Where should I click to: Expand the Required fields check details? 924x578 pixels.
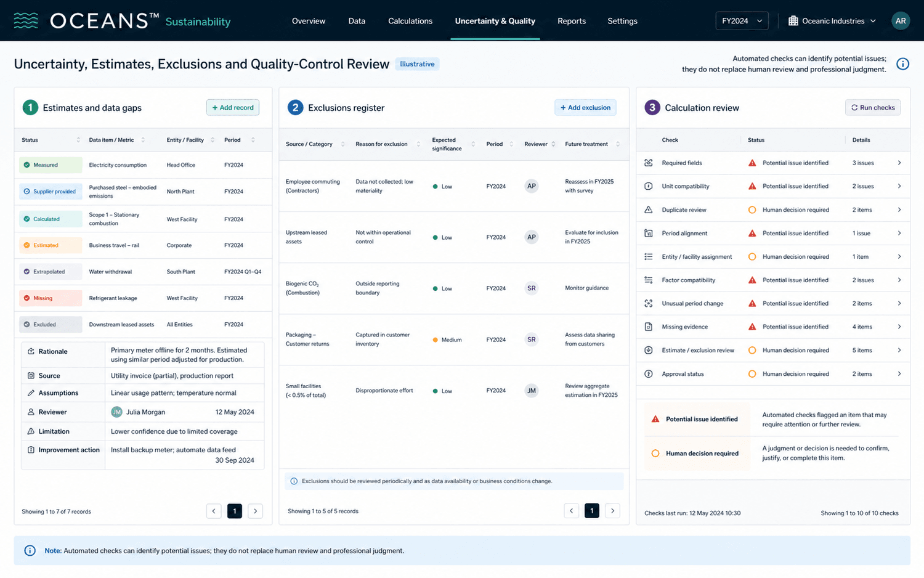[x=899, y=163]
